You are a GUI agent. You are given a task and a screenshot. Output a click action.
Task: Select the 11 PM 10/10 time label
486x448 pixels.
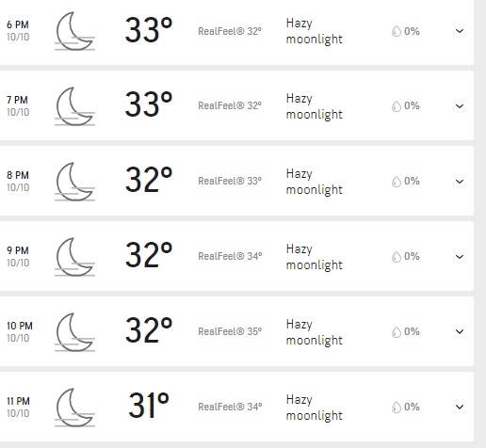(x=19, y=408)
